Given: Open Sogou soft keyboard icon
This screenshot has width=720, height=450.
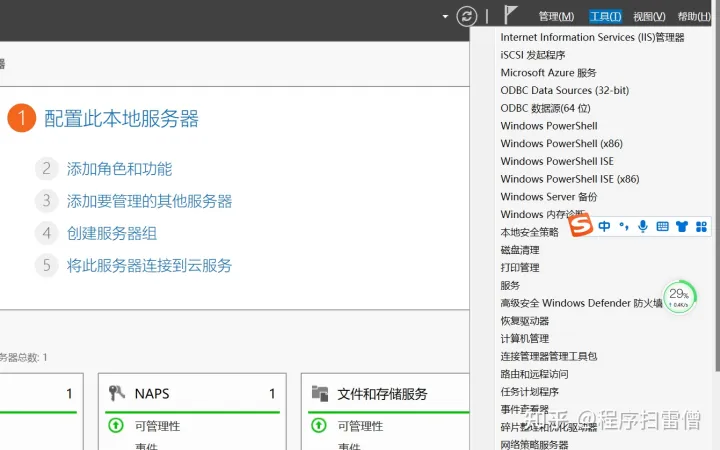Looking at the screenshot, I should [x=662, y=226].
